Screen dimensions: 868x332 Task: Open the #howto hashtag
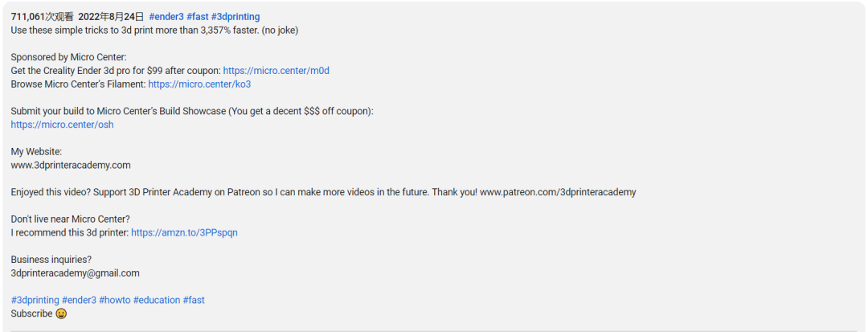(x=115, y=300)
